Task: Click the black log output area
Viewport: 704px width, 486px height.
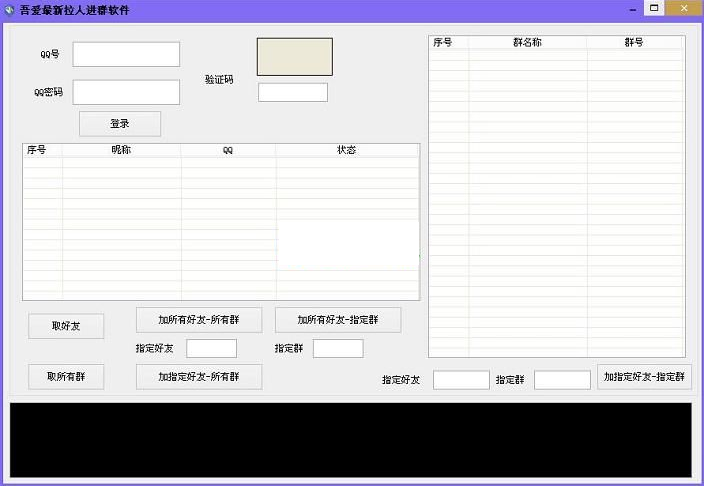Action: tap(350, 440)
